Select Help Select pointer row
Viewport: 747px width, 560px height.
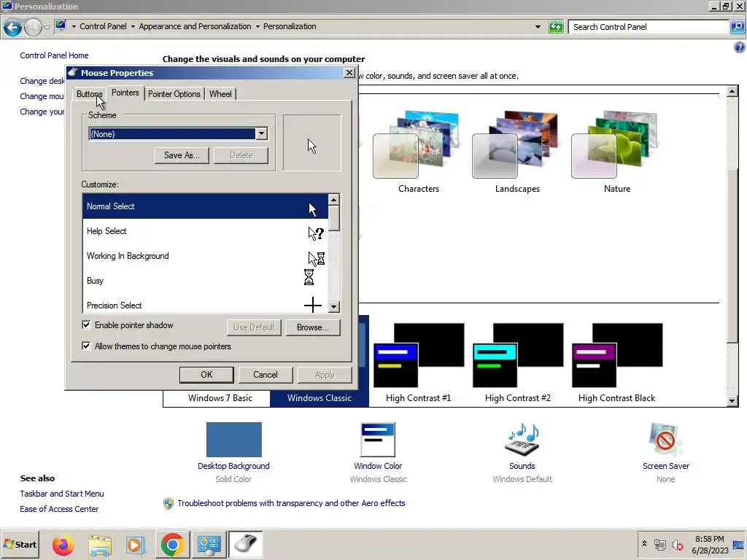click(205, 231)
